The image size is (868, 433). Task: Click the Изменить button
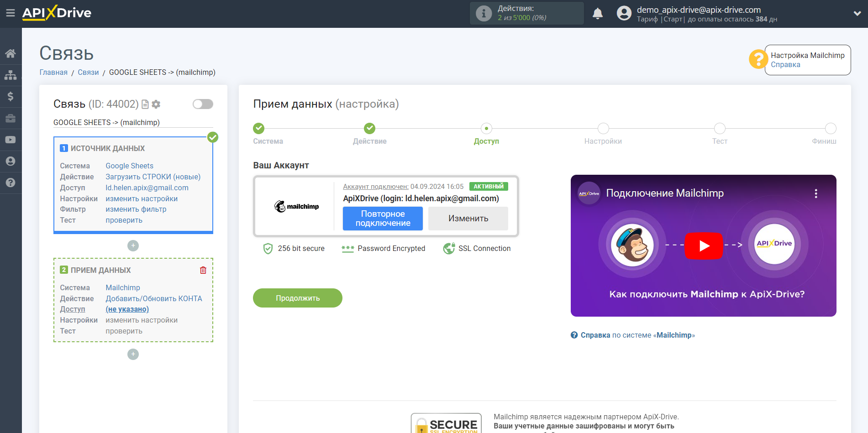point(468,219)
